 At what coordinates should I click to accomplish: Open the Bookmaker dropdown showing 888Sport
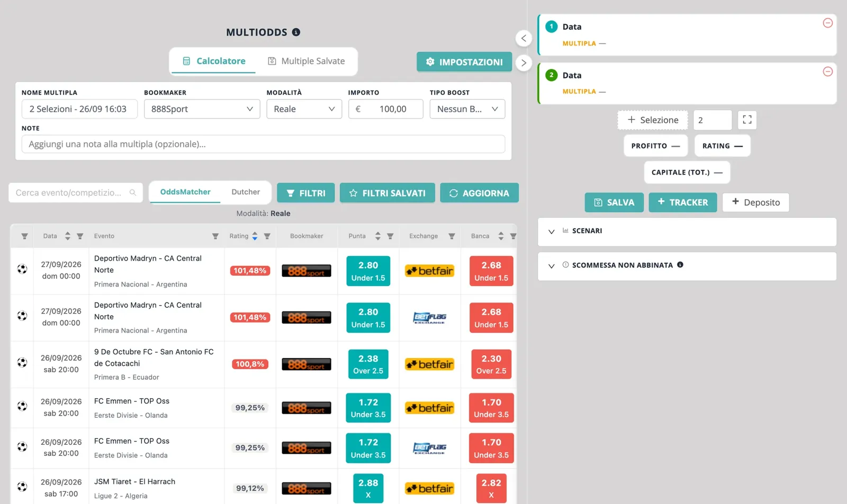pyautogui.click(x=202, y=109)
